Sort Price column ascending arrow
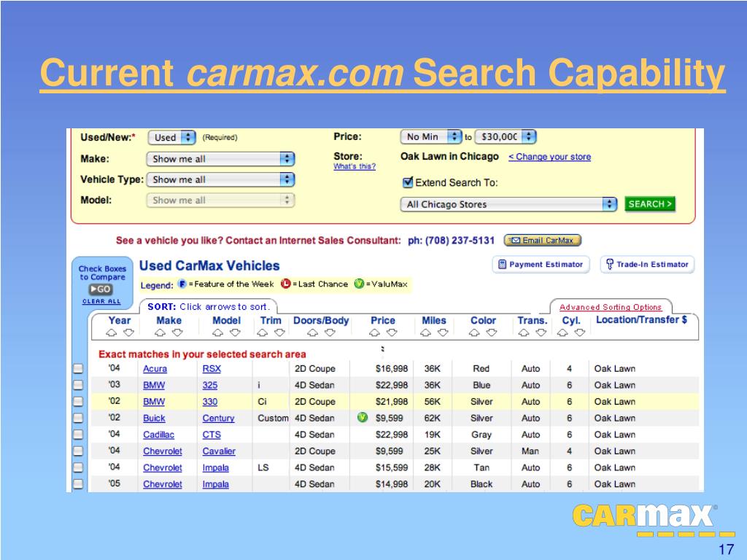 point(374,332)
